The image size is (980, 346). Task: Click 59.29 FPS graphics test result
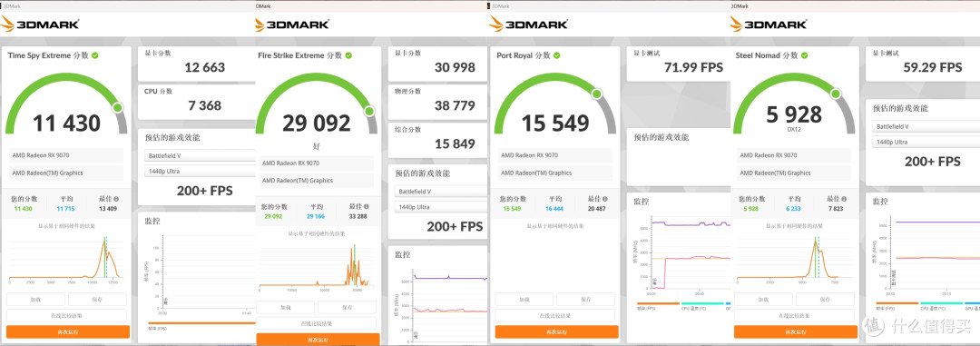click(933, 67)
